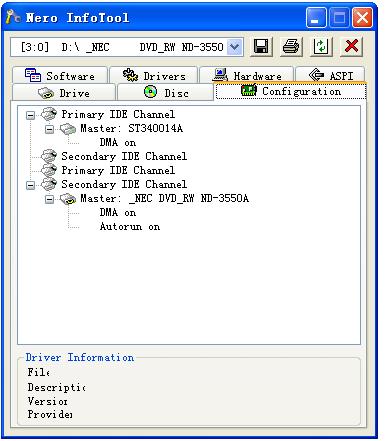Click the Print icon in the toolbar

click(291, 46)
